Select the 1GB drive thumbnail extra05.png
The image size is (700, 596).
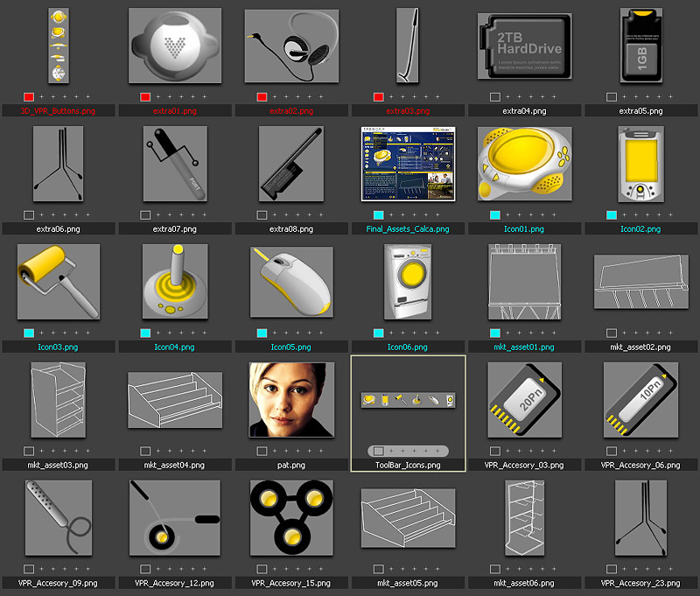[x=640, y=48]
